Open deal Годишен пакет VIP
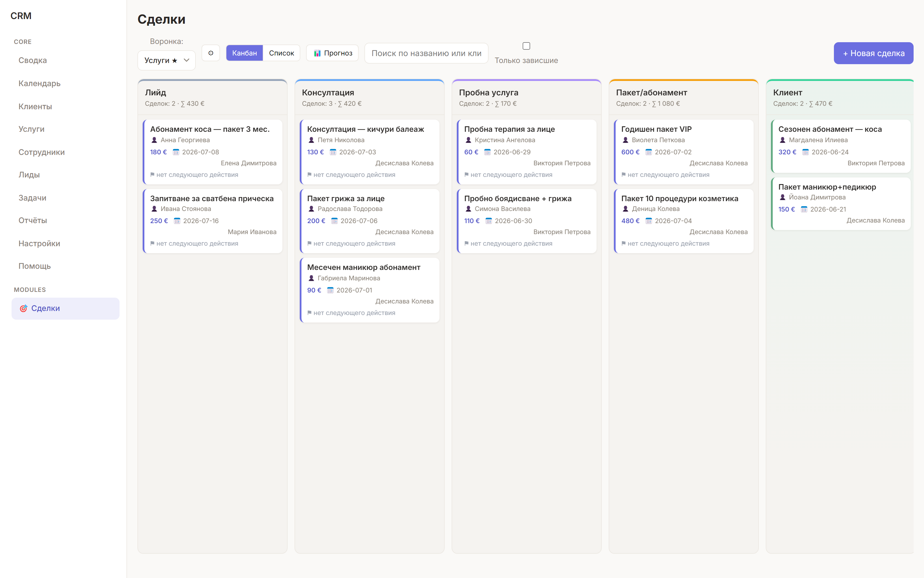Image resolution: width=924 pixels, height=578 pixels. coord(683,152)
